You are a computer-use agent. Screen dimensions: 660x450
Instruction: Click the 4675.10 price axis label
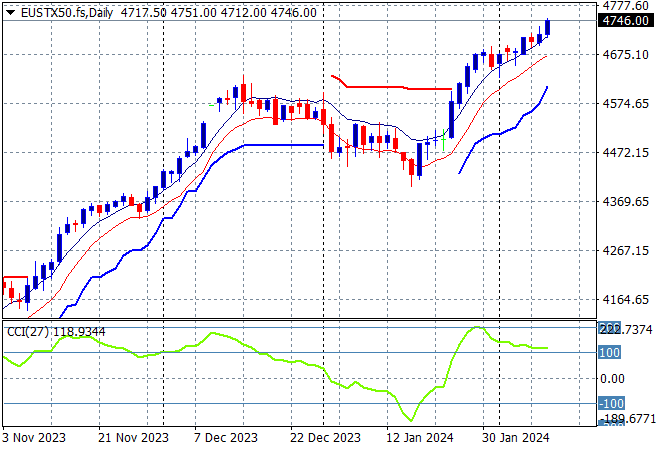pos(625,54)
